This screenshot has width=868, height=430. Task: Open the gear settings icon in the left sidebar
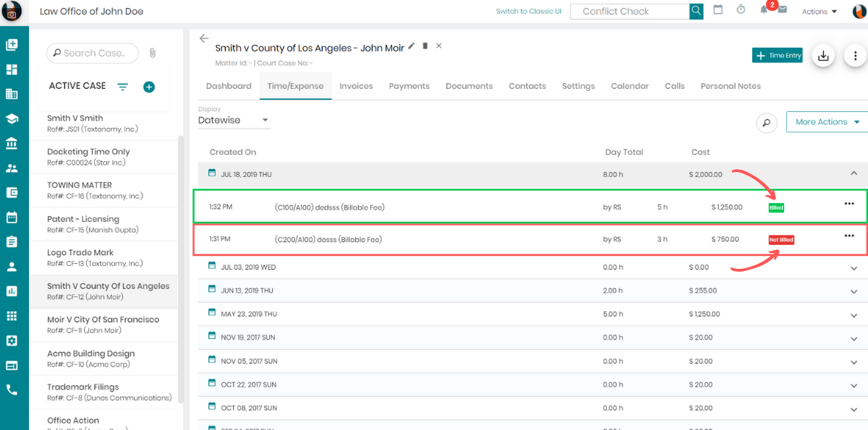pyautogui.click(x=12, y=340)
